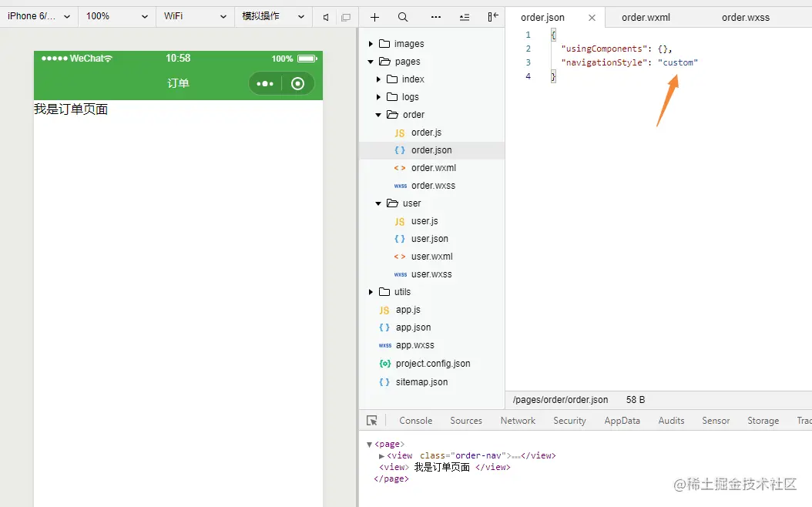Viewport: 812px width, 507px height.
Task: Open the three-dot more options icon
Action: pyautogui.click(x=436, y=17)
